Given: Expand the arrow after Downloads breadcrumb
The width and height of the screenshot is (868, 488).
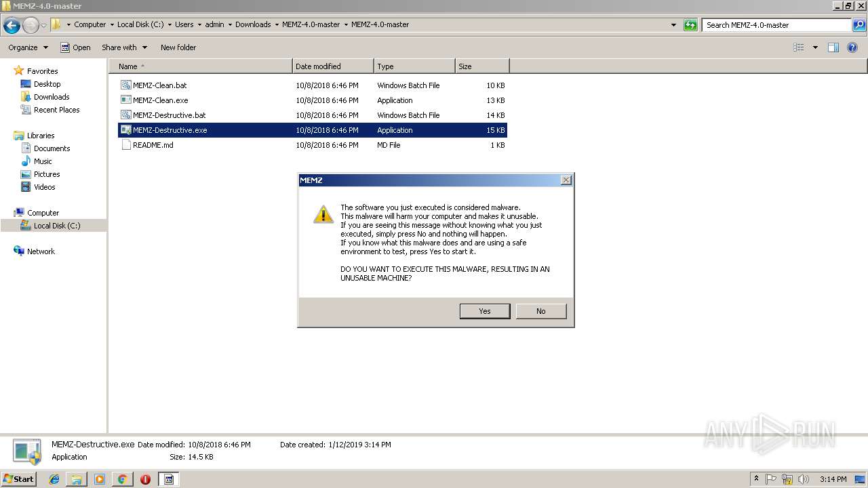Looking at the screenshot, I should (x=277, y=25).
